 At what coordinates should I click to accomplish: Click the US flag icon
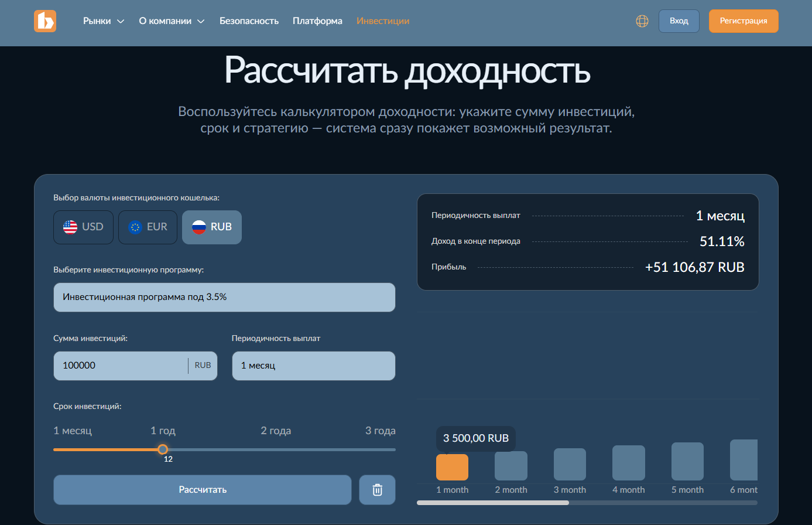pos(70,227)
